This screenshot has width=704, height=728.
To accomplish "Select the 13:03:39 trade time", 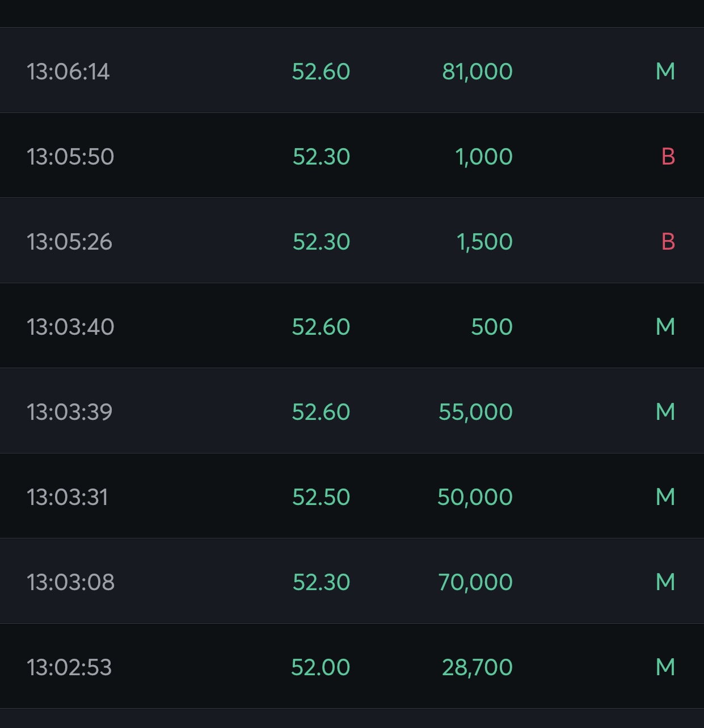I will click(x=69, y=412).
